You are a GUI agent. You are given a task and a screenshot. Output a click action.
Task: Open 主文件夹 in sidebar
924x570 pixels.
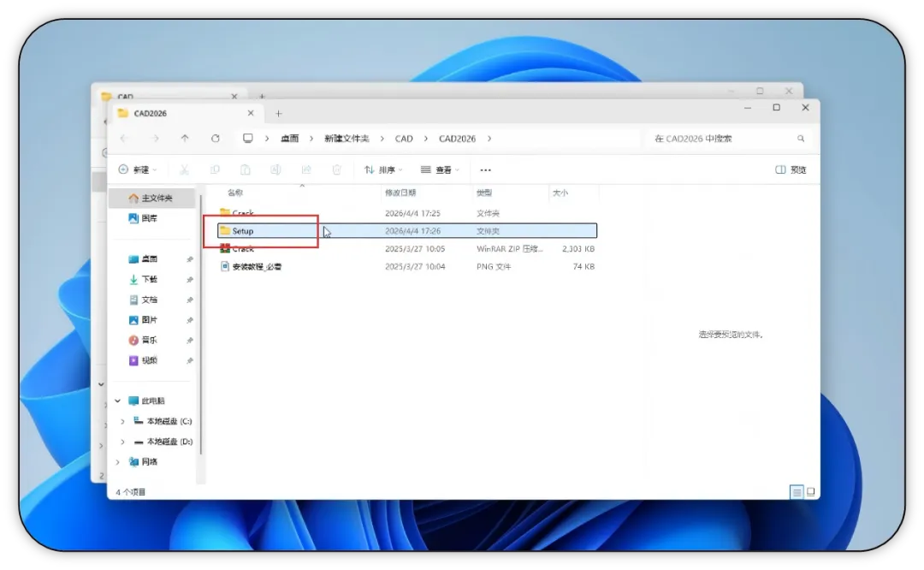click(x=153, y=198)
